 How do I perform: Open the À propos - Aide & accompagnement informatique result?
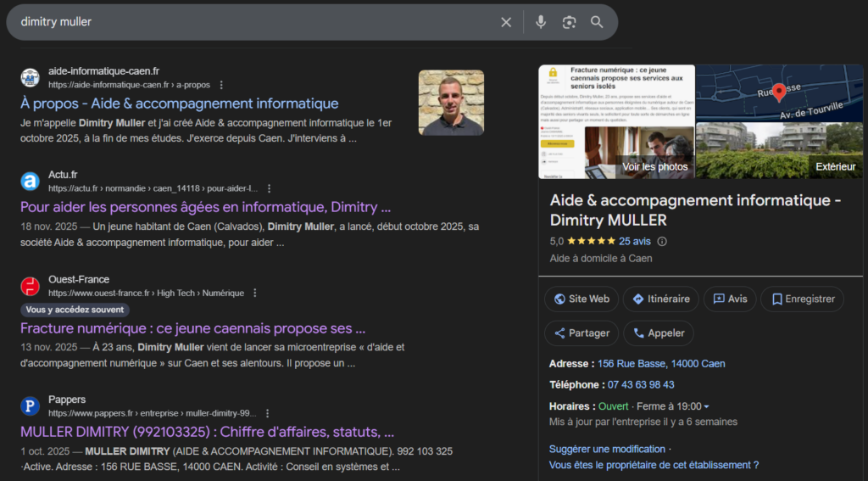pyautogui.click(x=180, y=103)
